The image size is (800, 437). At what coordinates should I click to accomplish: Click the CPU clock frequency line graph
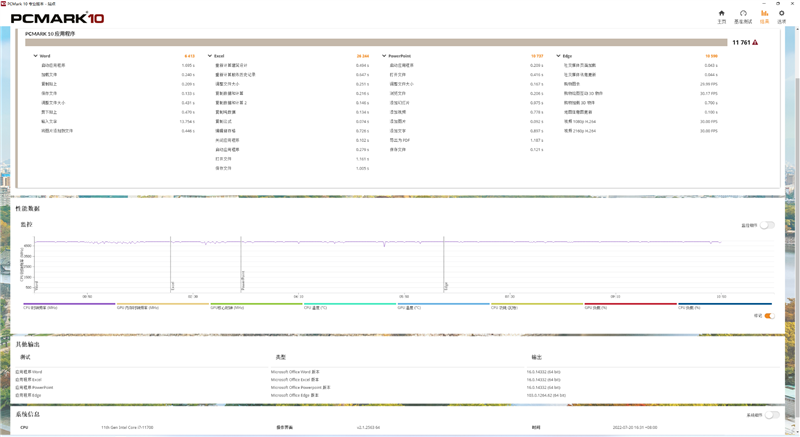378,242
